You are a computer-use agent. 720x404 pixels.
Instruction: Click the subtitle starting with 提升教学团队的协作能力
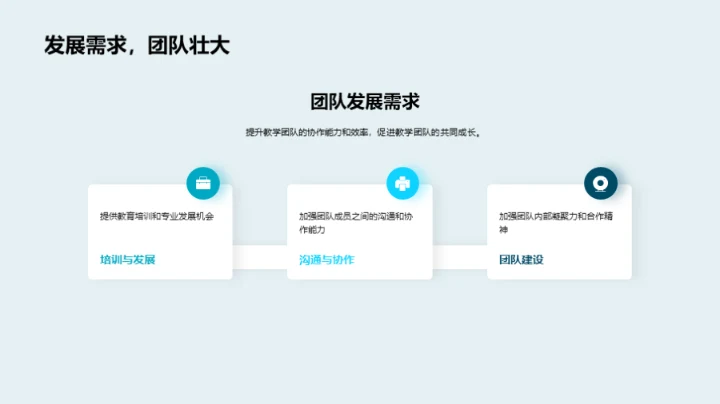(364, 133)
